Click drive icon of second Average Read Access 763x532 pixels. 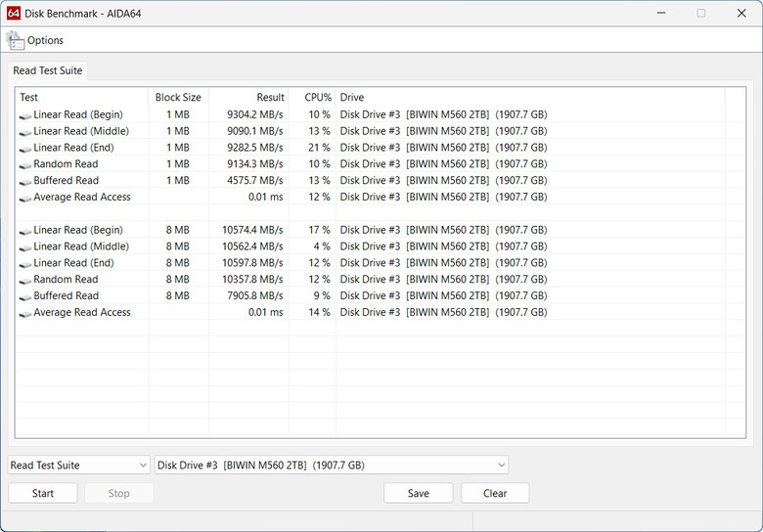click(25, 314)
